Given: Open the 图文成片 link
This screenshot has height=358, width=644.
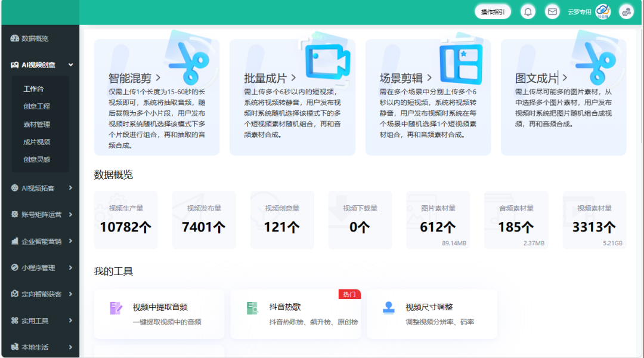Looking at the screenshot, I should pyautogui.click(x=541, y=78).
